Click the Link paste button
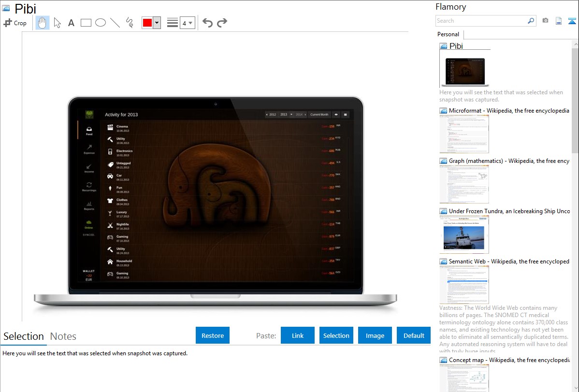The height and width of the screenshot is (392, 579). click(x=298, y=335)
